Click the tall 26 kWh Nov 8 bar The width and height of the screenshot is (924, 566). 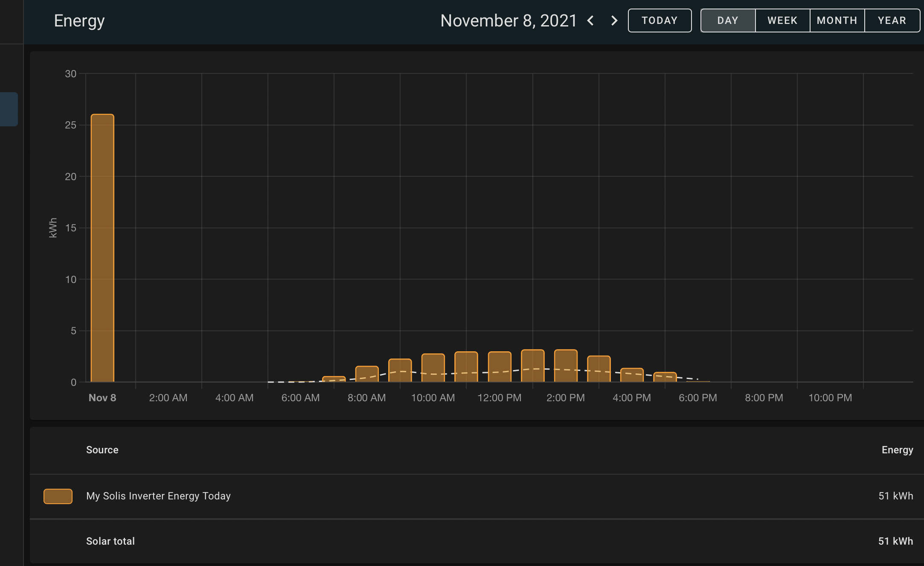(x=102, y=248)
